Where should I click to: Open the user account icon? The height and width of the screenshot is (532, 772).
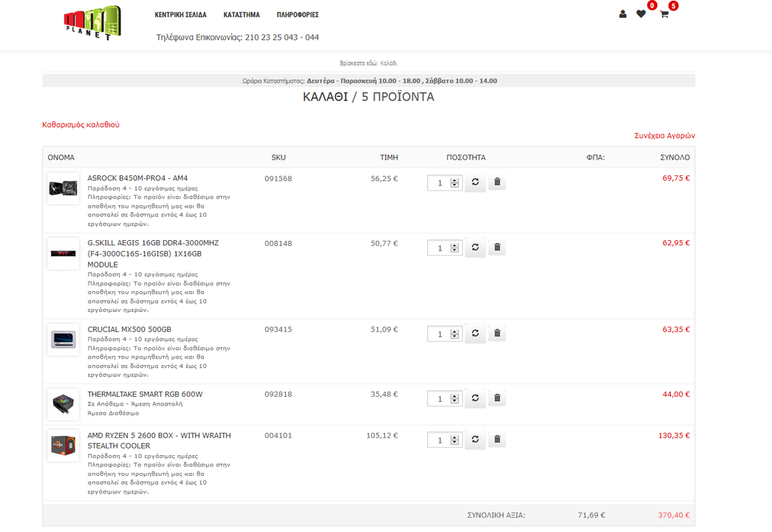click(623, 14)
